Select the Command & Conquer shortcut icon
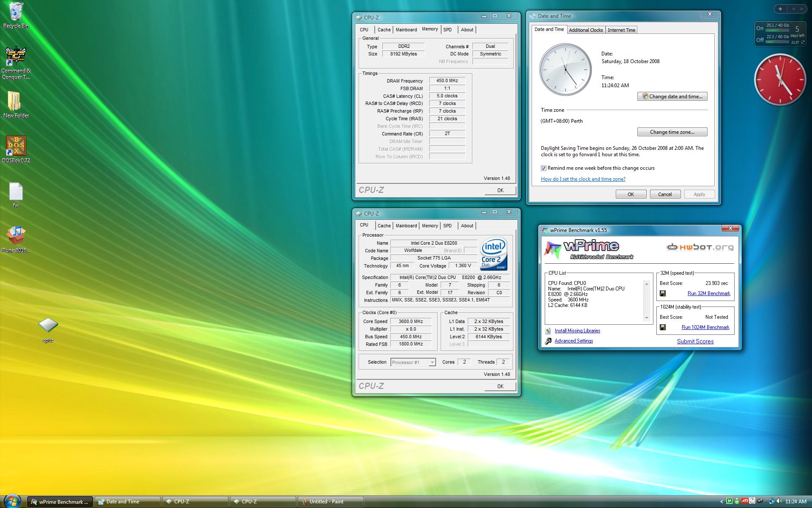 pos(16,63)
